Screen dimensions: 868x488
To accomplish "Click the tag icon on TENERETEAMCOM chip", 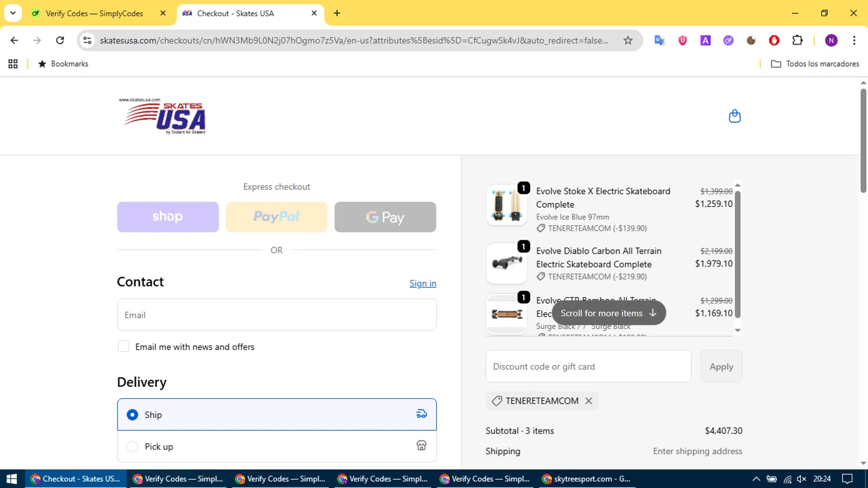I will point(496,401).
